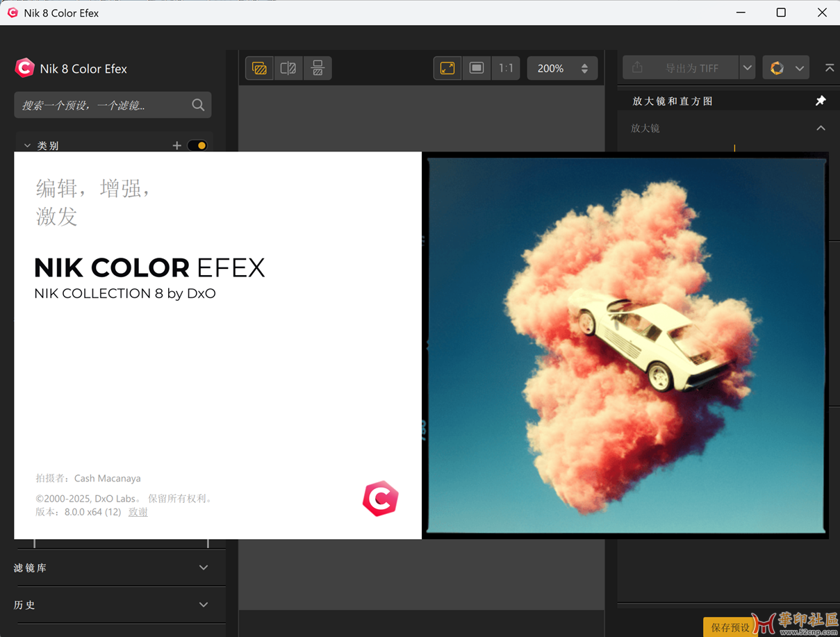Collapse the 放大镜 section
This screenshot has width=840, height=637.
click(821, 128)
